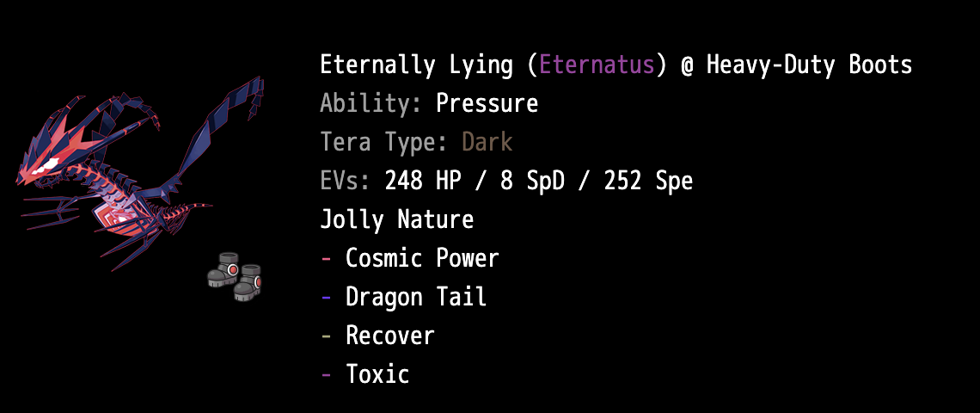The image size is (980, 413).
Task: Select the Recover move
Action: point(389,336)
